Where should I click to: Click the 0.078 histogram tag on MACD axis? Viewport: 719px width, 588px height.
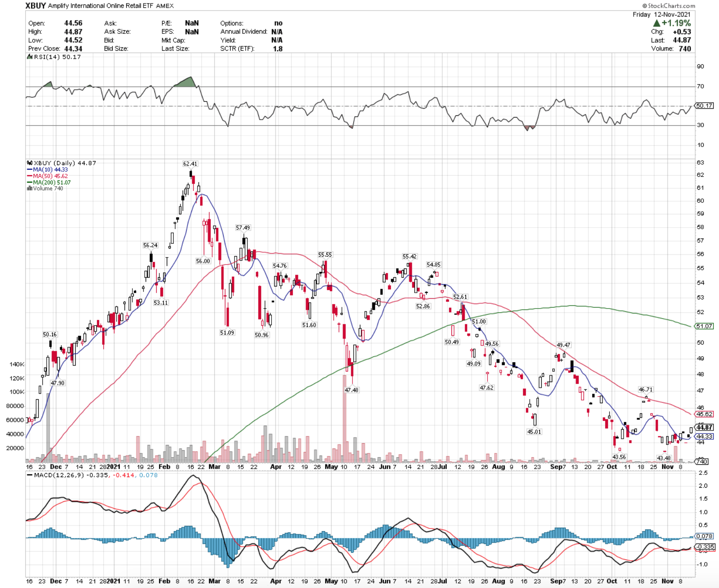coord(704,536)
